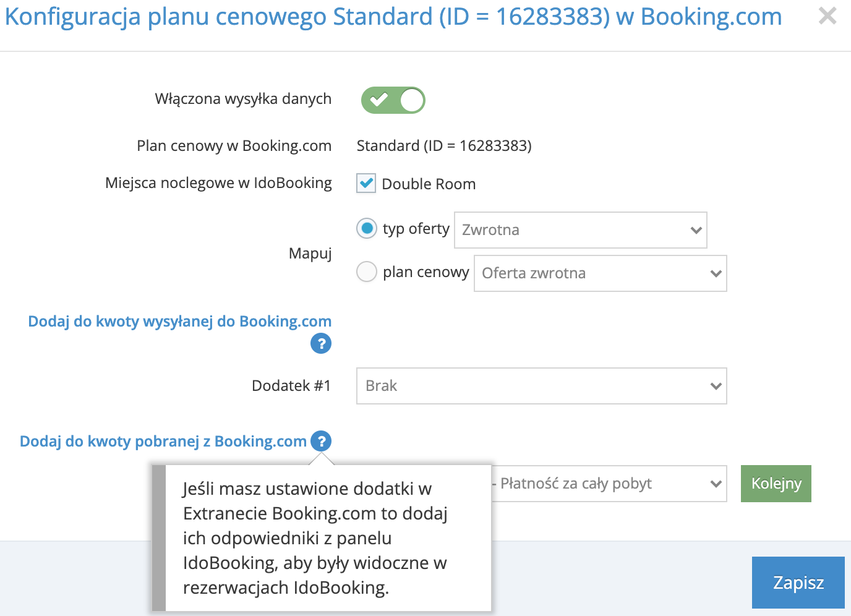
Task: Click 'Dodaj do kwoty pobranej z Booking.com' link
Action: click(163, 442)
